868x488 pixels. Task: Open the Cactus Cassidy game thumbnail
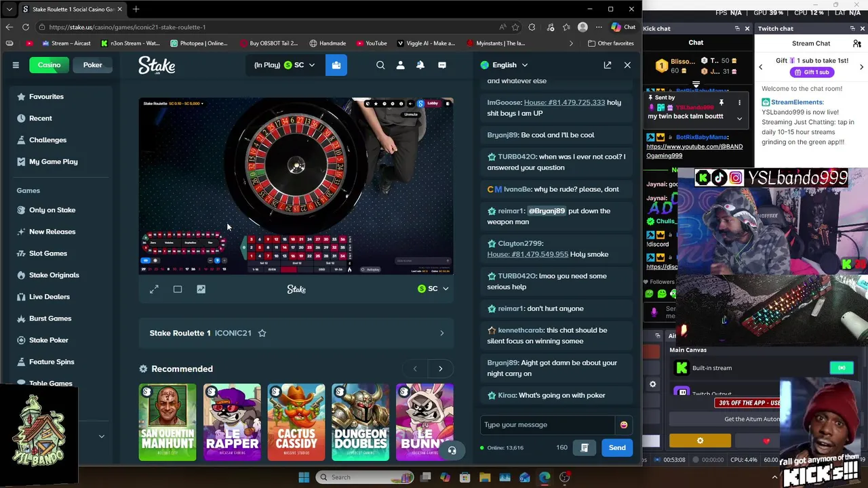pyautogui.click(x=296, y=422)
